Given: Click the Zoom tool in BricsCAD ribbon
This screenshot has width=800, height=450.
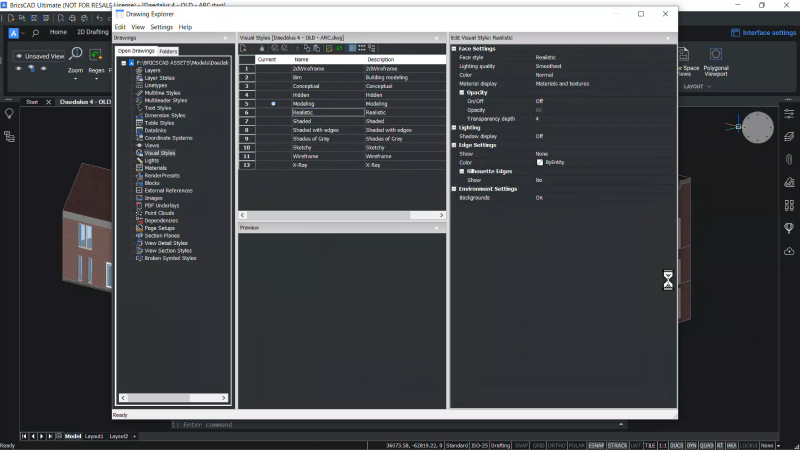Looking at the screenshot, I should (76, 54).
